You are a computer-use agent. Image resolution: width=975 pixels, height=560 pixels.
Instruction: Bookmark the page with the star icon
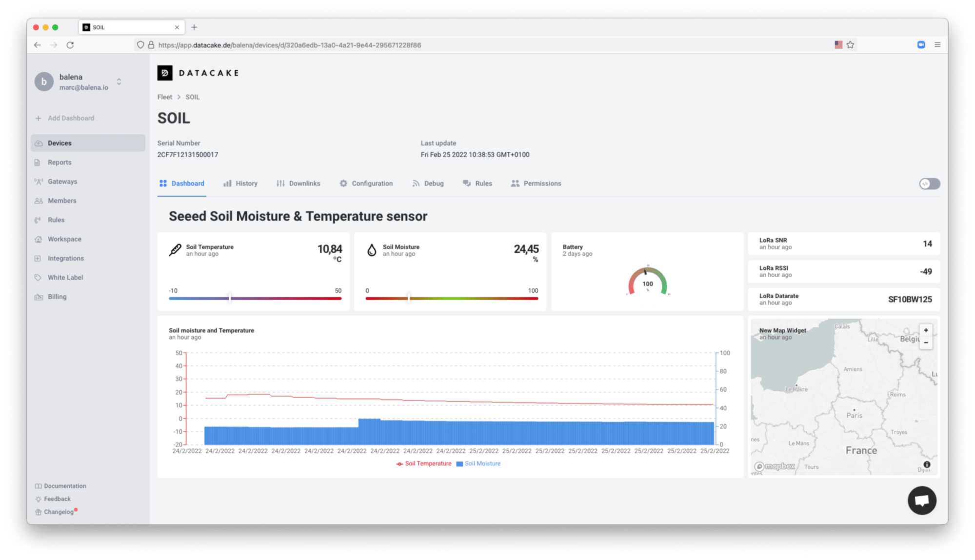click(851, 44)
